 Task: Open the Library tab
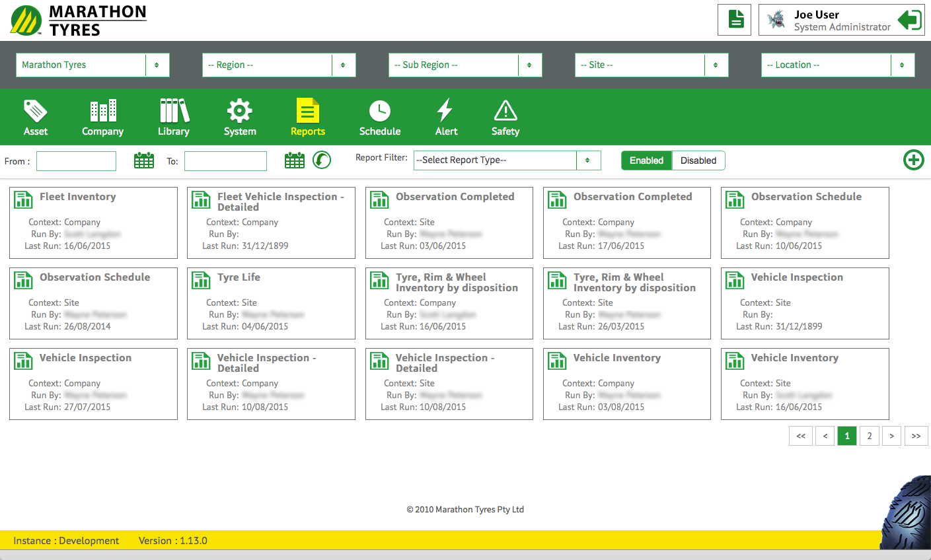coord(174,118)
